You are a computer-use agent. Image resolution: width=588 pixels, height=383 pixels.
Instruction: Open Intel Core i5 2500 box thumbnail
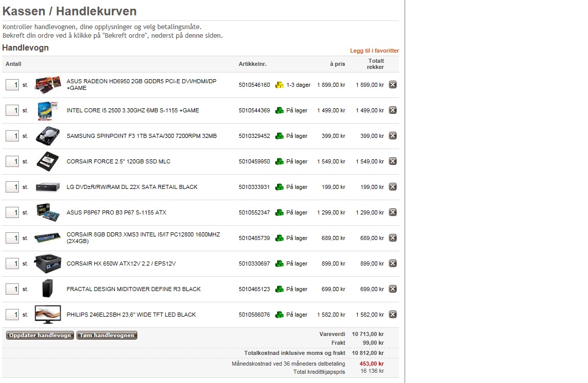pyautogui.click(x=47, y=110)
